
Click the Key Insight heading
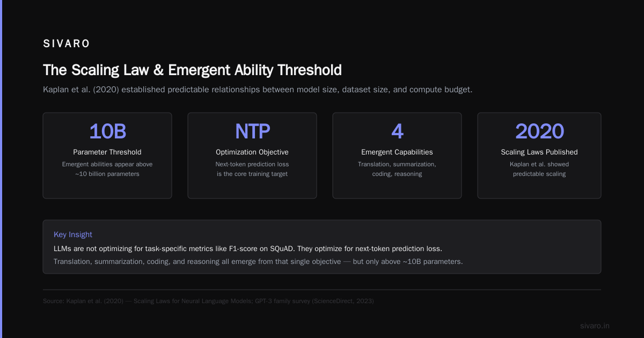pos(73,234)
